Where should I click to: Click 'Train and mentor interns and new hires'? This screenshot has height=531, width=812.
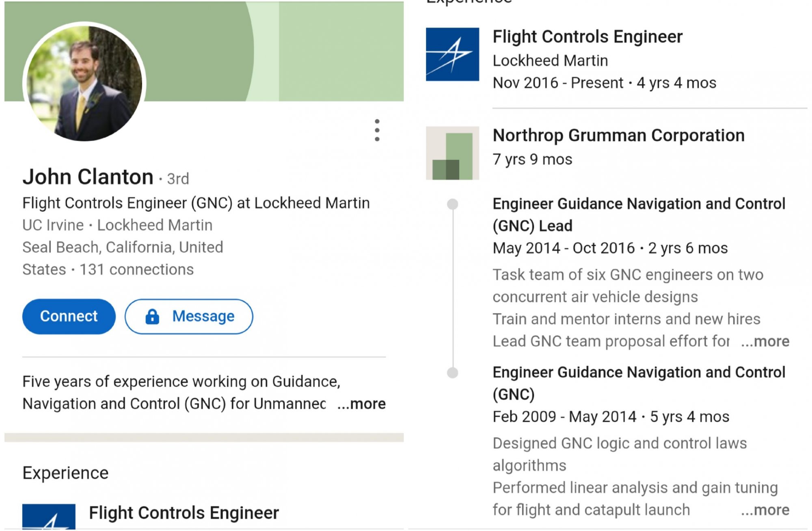click(x=626, y=319)
